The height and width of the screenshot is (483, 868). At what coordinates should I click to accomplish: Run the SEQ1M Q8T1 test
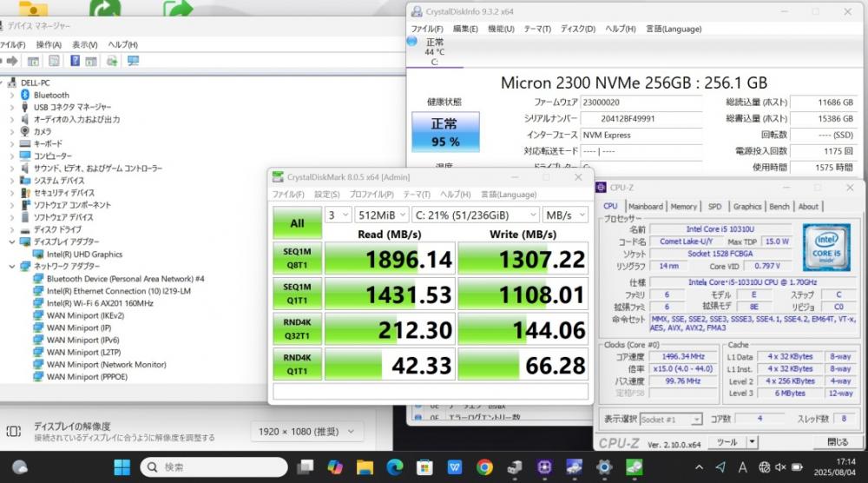[297, 258]
